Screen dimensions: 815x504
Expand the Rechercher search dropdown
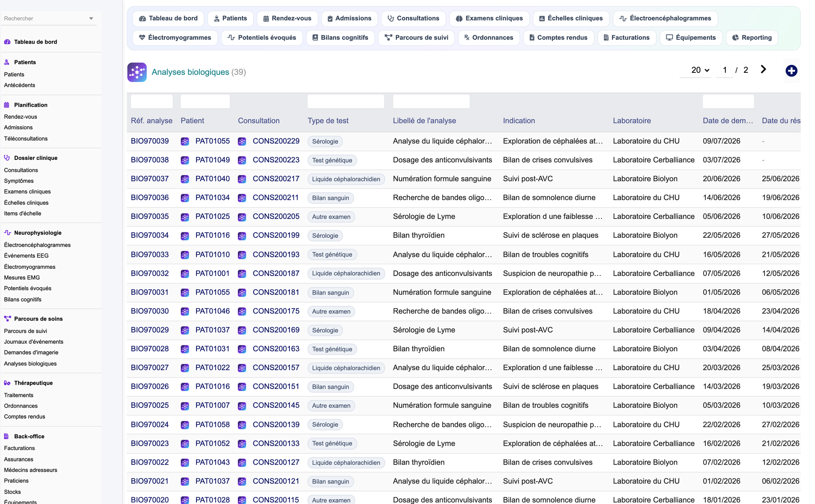click(x=91, y=18)
